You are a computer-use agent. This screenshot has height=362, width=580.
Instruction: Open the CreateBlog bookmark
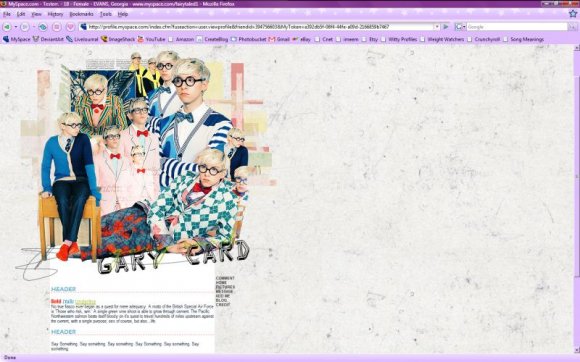tap(212, 39)
